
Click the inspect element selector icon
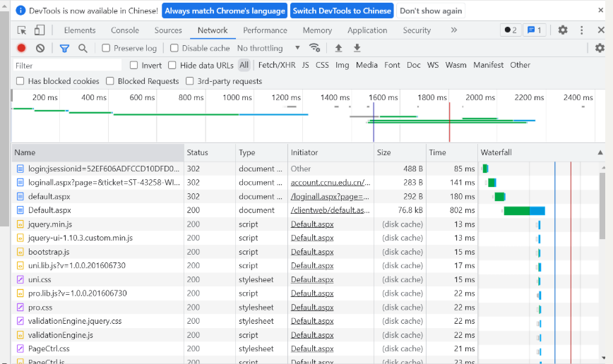(x=22, y=30)
